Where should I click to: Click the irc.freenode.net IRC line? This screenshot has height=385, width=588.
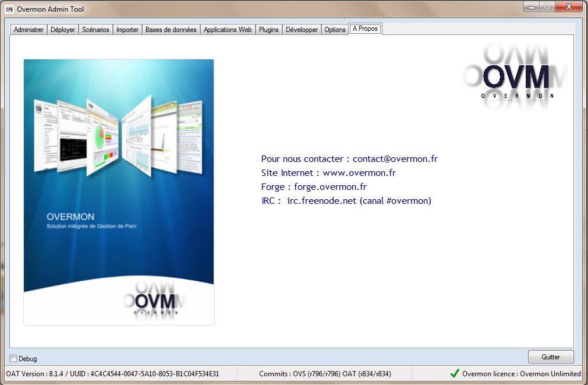click(346, 201)
